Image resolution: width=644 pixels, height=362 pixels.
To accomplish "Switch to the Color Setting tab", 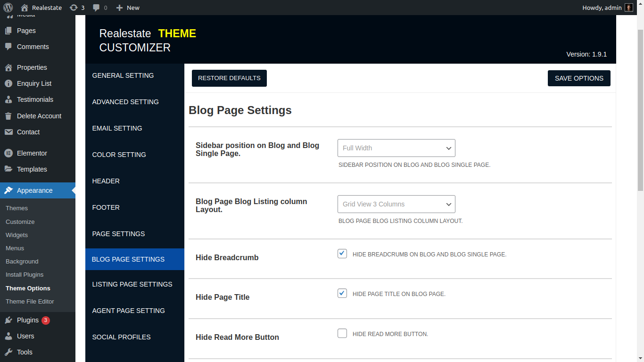I will tap(119, 155).
